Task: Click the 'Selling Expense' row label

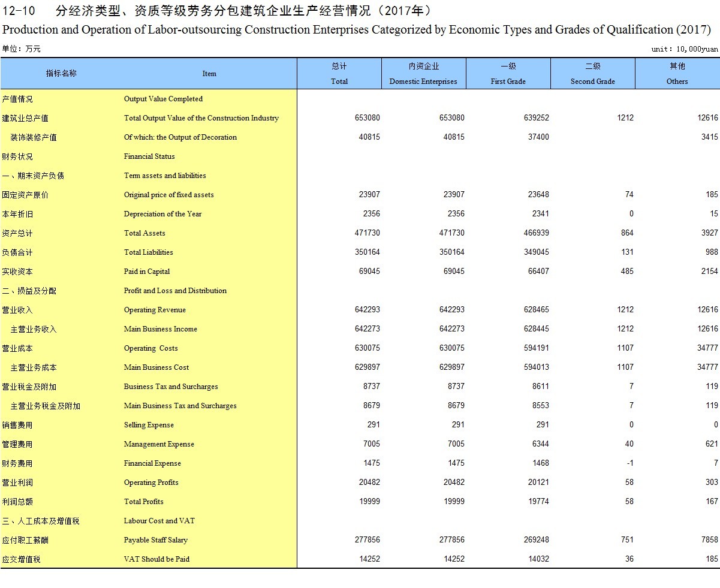Action: [x=149, y=425]
